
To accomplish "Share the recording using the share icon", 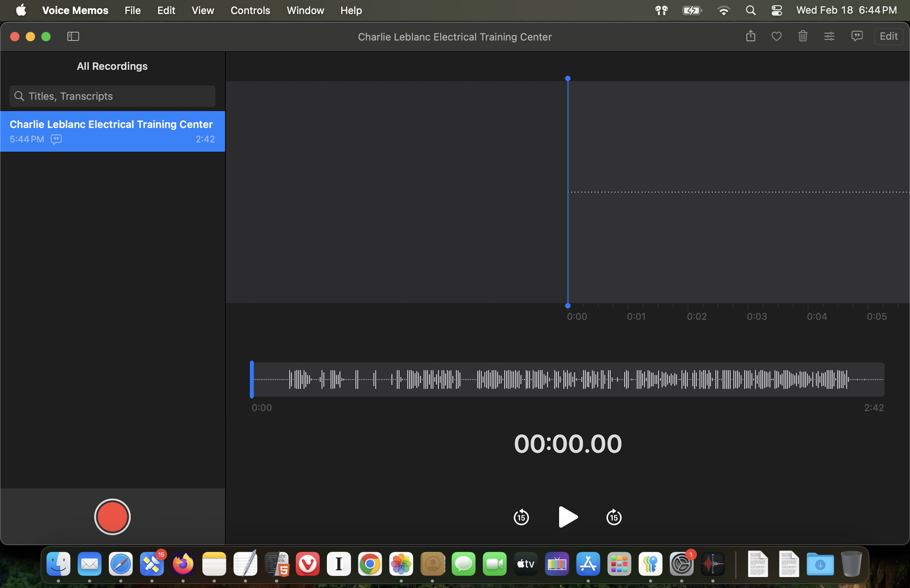I will point(750,36).
